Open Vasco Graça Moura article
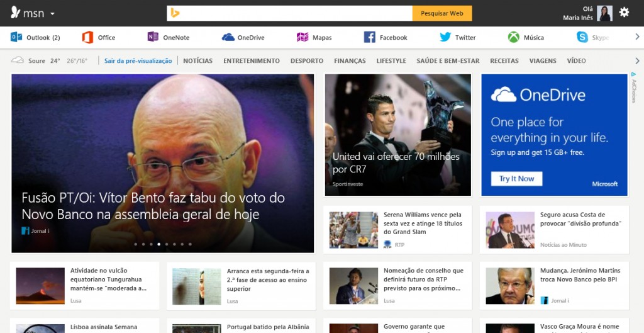Image resolution: width=644 pixels, height=333 pixels. [579, 327]
